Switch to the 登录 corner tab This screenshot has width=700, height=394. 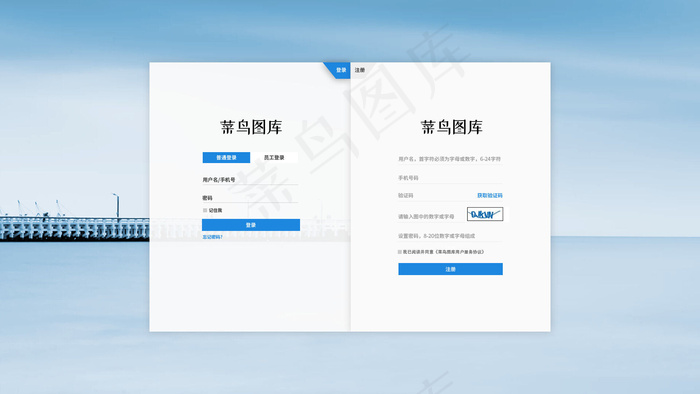[x=341, y=70]
